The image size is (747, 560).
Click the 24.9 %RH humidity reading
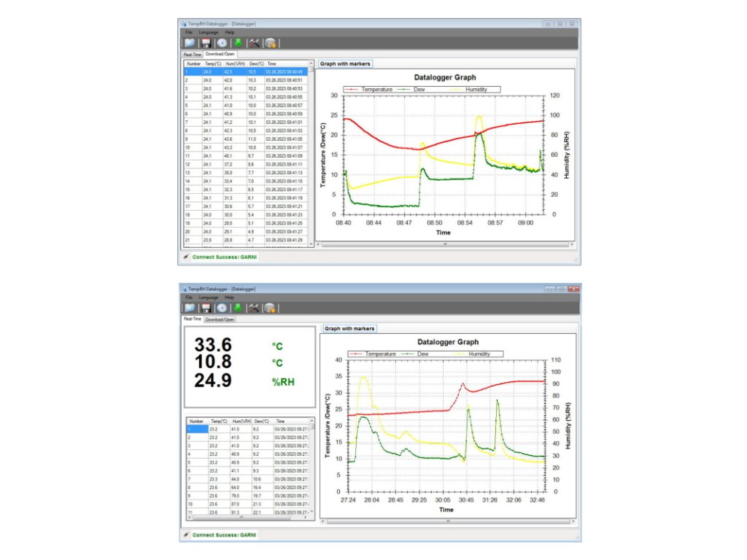[x=213, y=381]
